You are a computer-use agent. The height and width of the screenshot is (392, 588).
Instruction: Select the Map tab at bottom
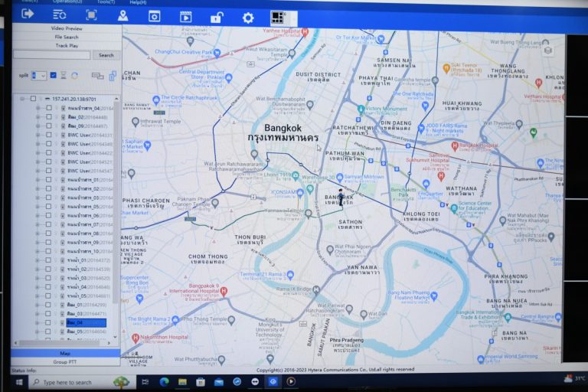[65, 353]
